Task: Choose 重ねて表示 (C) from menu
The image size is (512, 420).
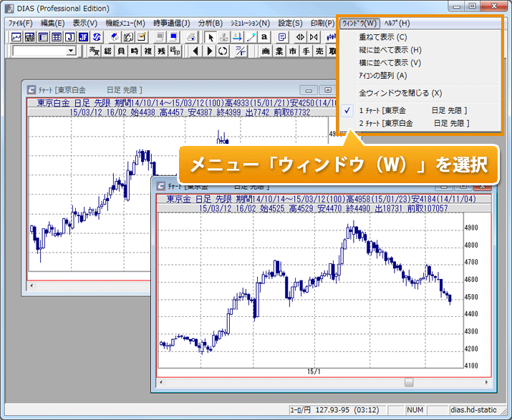Action: click(382, 37)
